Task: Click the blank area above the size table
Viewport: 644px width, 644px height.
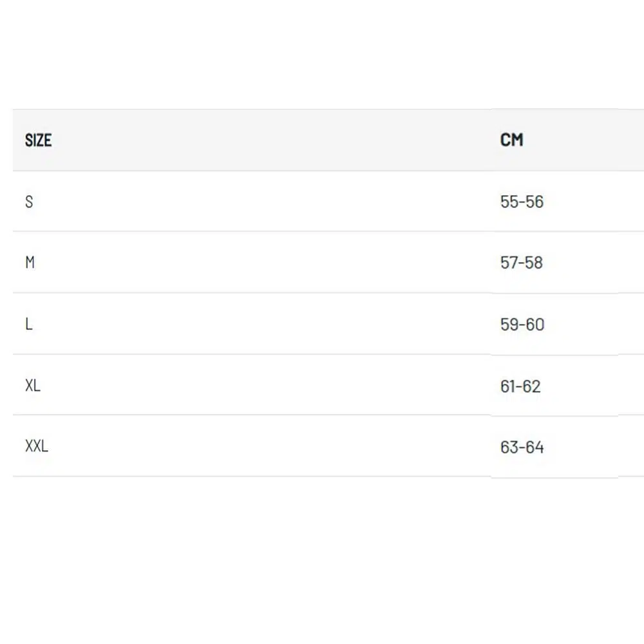Action: [322, 55]
